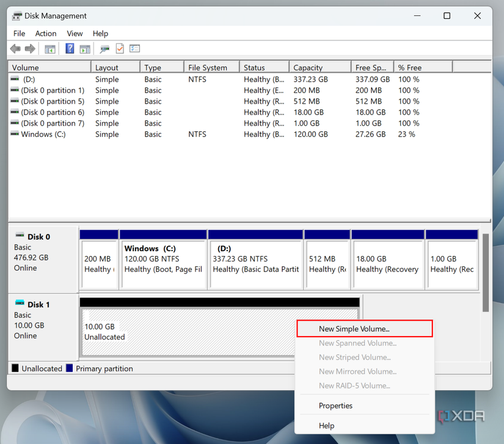Click the checkmark page Properties toolbar icon
Screen dimensions: 504x444
(x=120, y=48)
